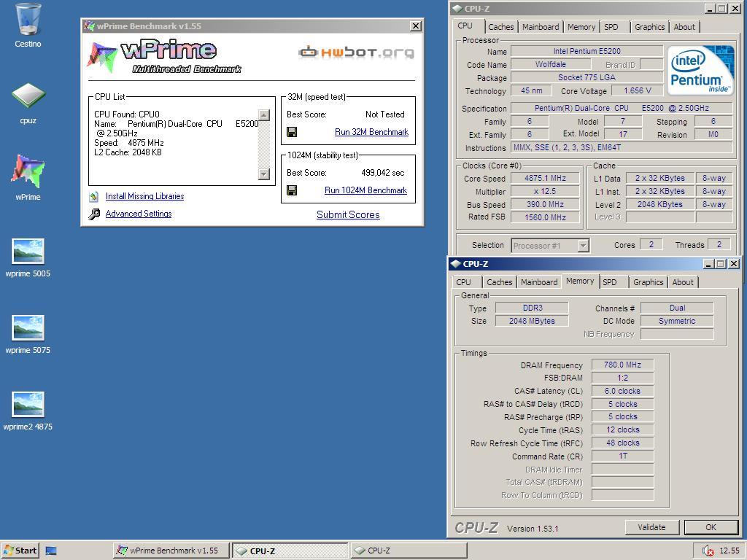Click the Advanced Settings wrench icon

pos(94,214)
